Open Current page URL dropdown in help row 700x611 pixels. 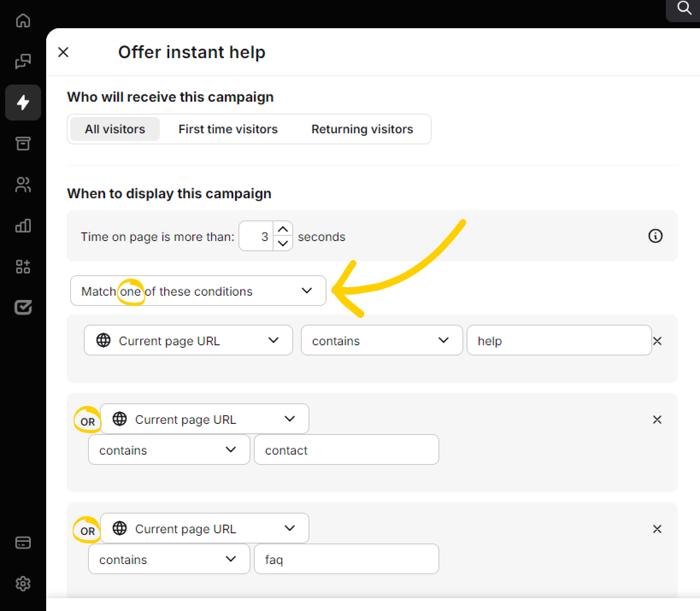point(188,340)
